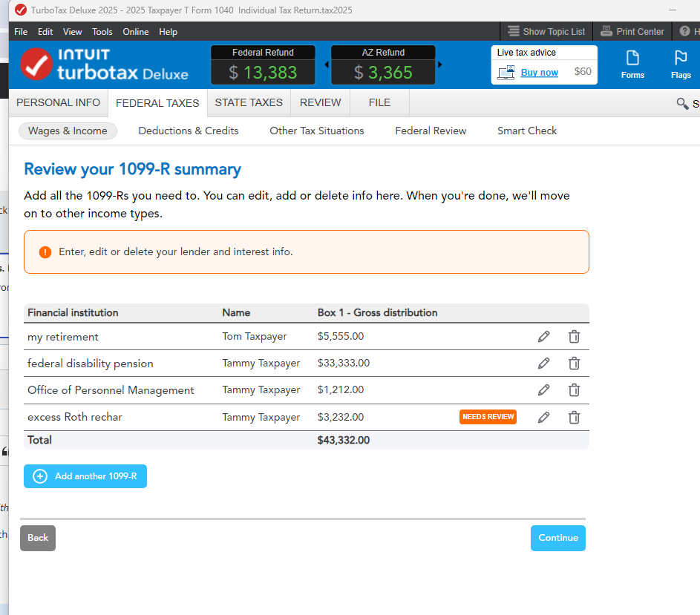
Task: Delete the excess Roth rechar entry
Action: pyautogui.click(x=574, y=417)
